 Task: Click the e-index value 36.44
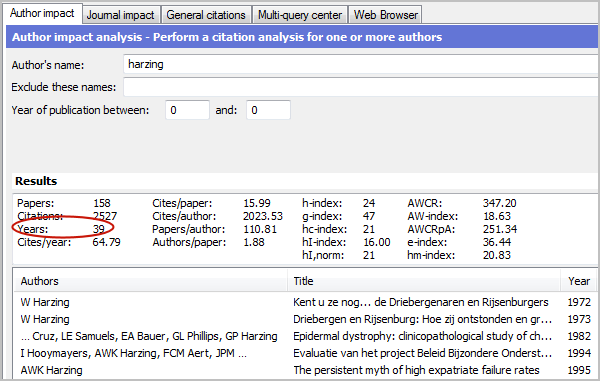point(497,242)
